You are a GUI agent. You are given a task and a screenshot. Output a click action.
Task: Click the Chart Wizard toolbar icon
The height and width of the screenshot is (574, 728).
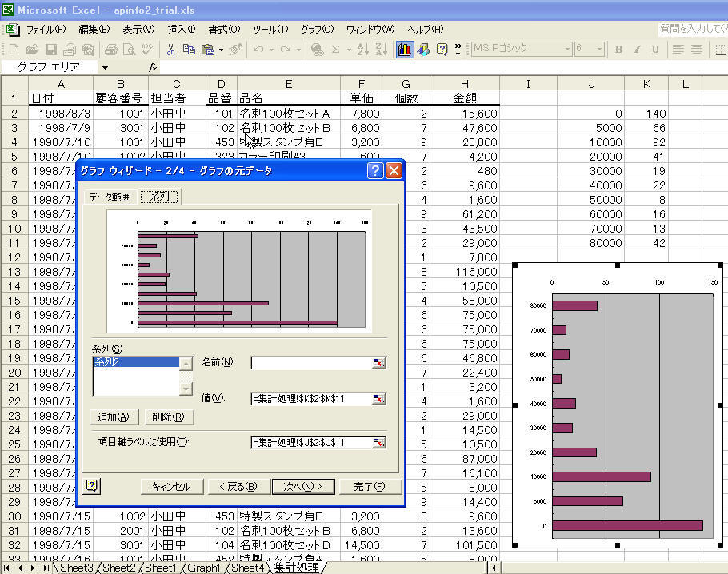click(406, 50)
